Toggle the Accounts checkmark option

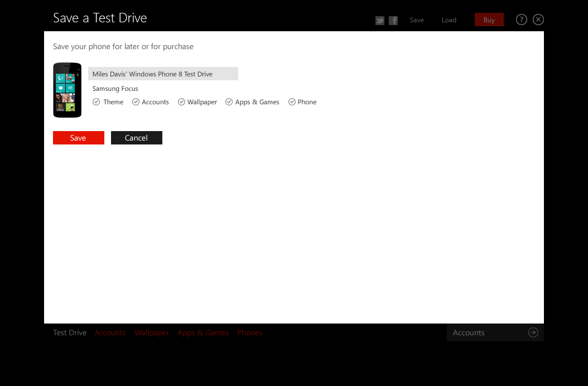[x=136, y=102]
